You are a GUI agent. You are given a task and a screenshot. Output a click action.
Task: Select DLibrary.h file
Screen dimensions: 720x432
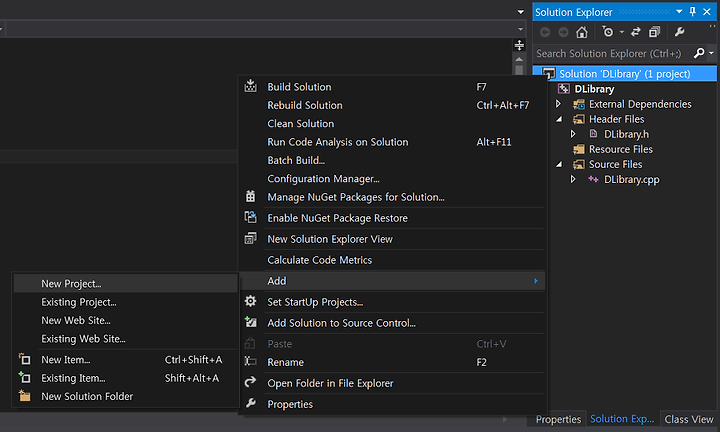[626, 134]
